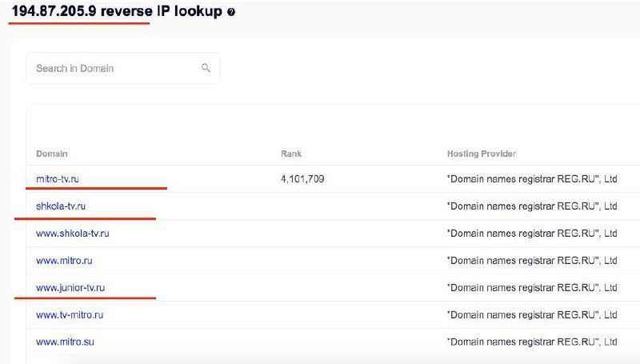640x364 pixels.
Task: Open the www.tv-mitro.ru link
Action: 70,315
